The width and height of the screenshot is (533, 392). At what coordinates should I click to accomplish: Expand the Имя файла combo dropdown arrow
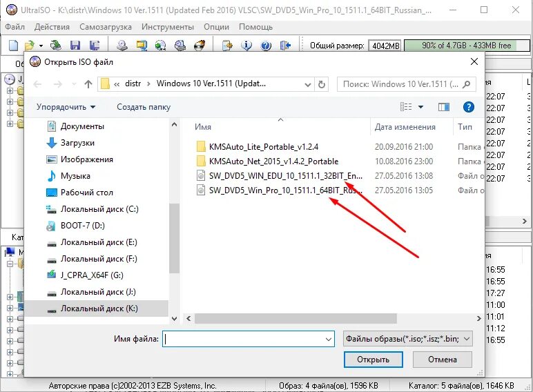pyautogui.click(x=329, y=339)
